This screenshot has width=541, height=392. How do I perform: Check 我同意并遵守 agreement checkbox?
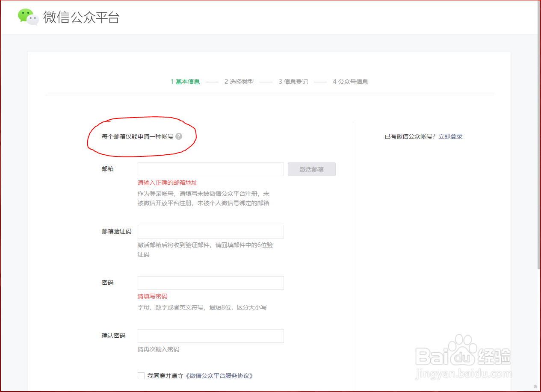[x=141, y=376]
